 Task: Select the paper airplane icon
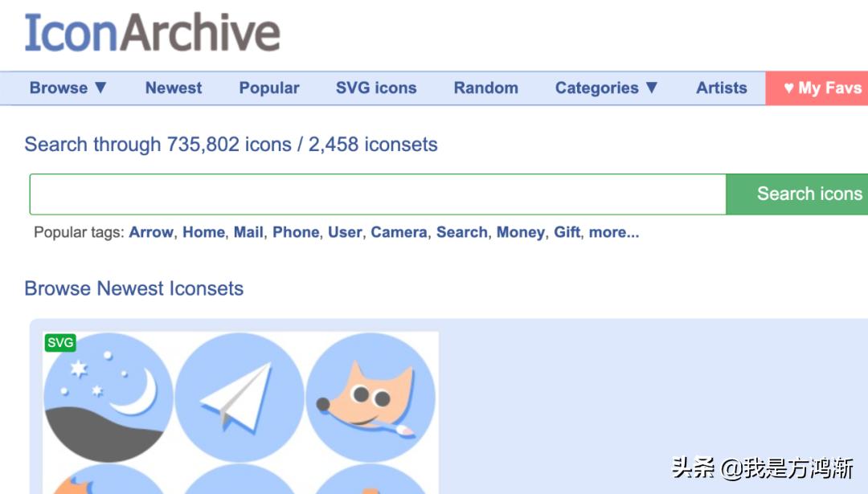click(x=240, y=397)
